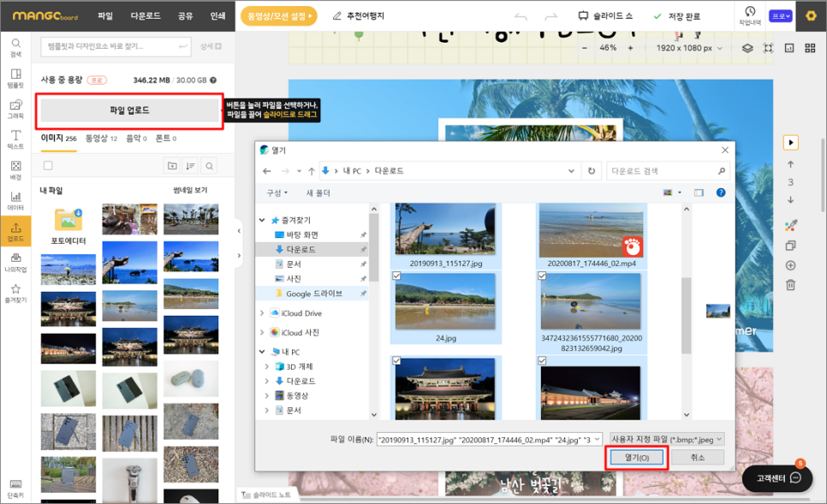Click the undo arrow in top bar
This screenshot has height=504, width=827.
coord(521,16)
